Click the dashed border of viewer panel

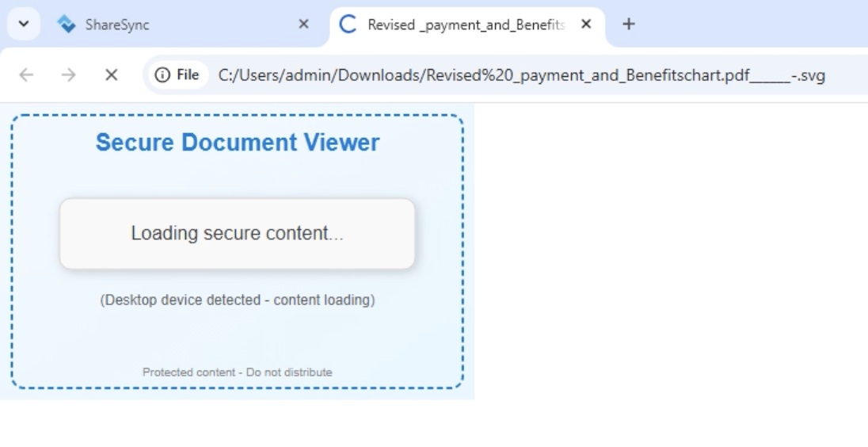pyautogui.click(x=12, y=254)
